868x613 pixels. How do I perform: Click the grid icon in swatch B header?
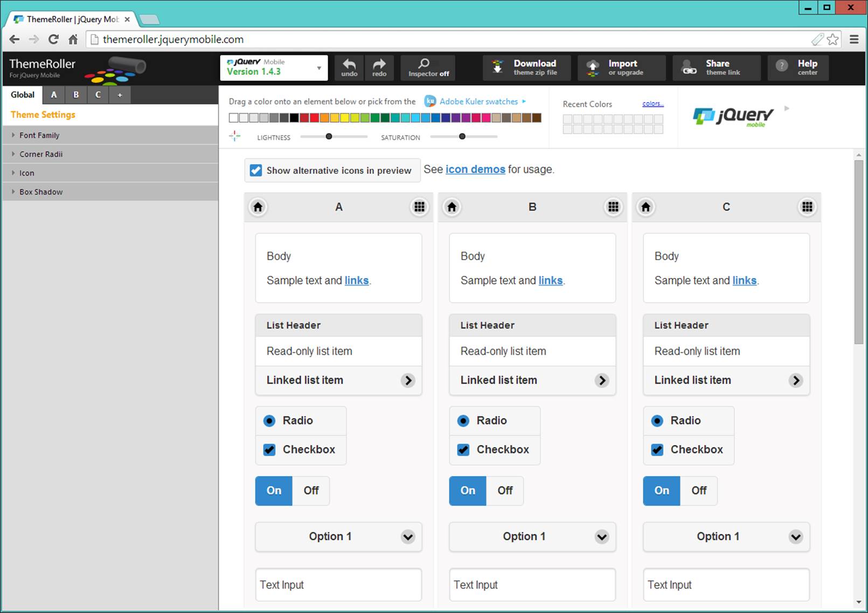click(x=613, y=207)
